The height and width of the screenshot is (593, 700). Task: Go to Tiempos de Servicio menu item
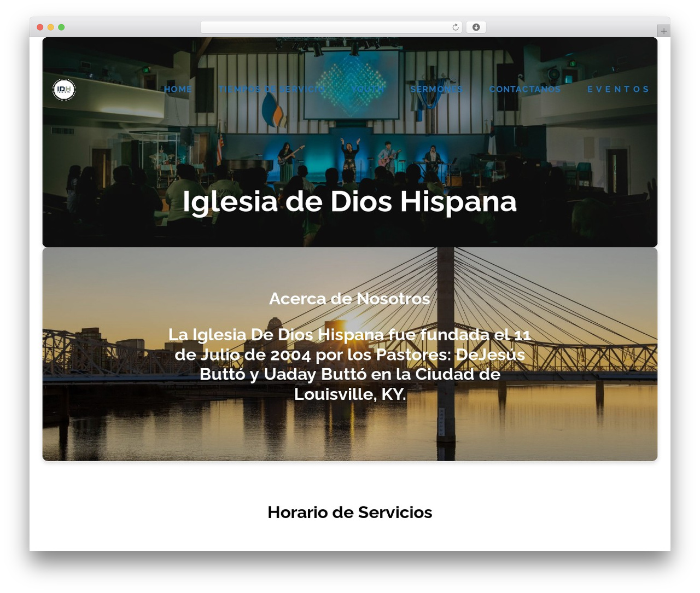[272, 89]
